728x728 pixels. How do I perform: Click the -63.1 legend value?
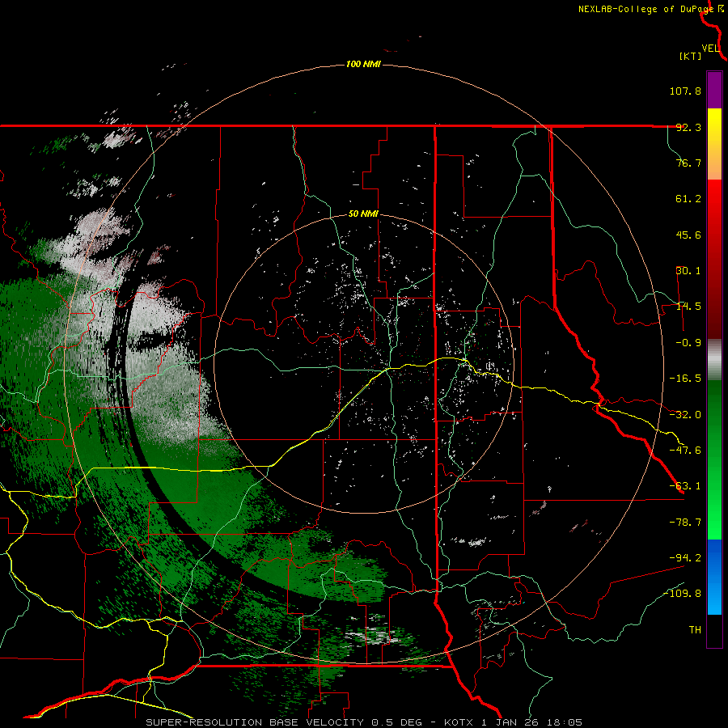pyautogui.click(x=685, y=486)
